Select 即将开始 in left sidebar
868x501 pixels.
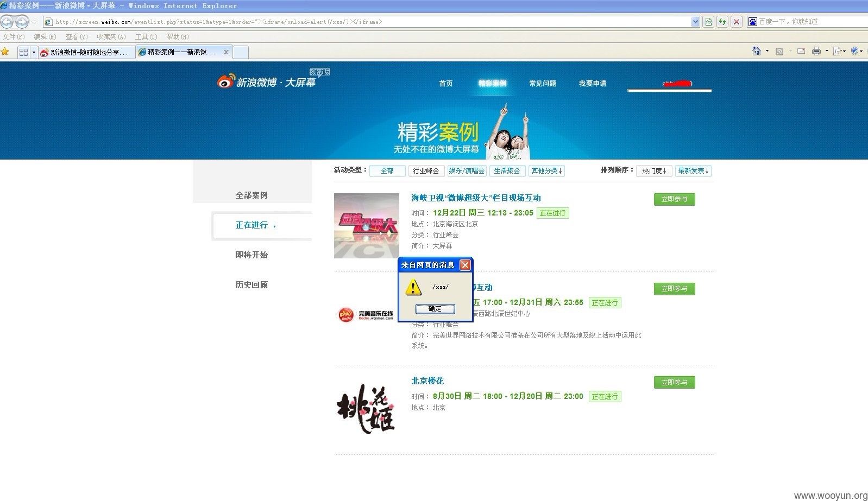251,255
